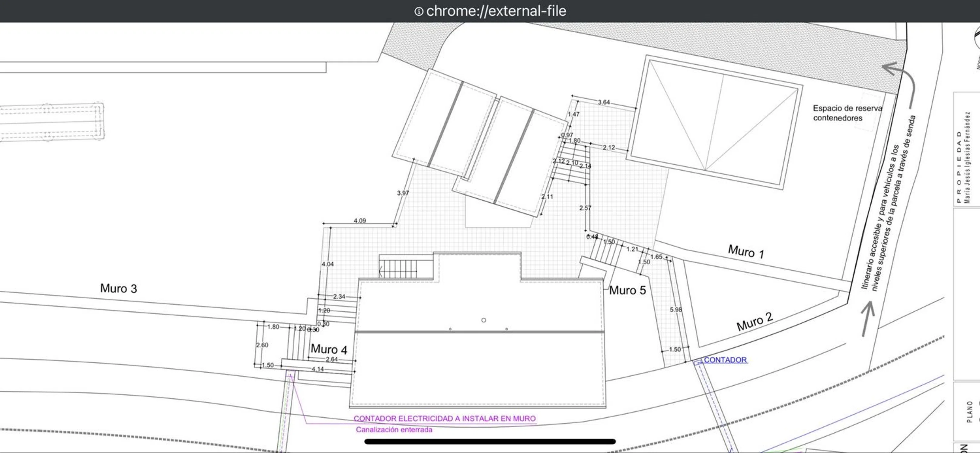Select the Muro 5 label

click(x=627, y=291)
